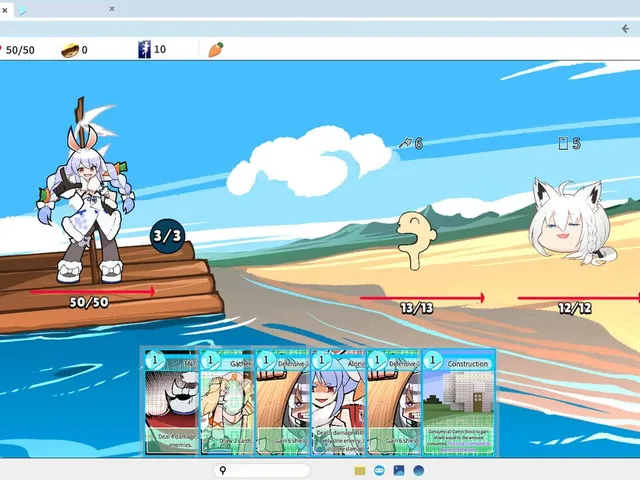Click the back arrow at top right

pos(625,29)
